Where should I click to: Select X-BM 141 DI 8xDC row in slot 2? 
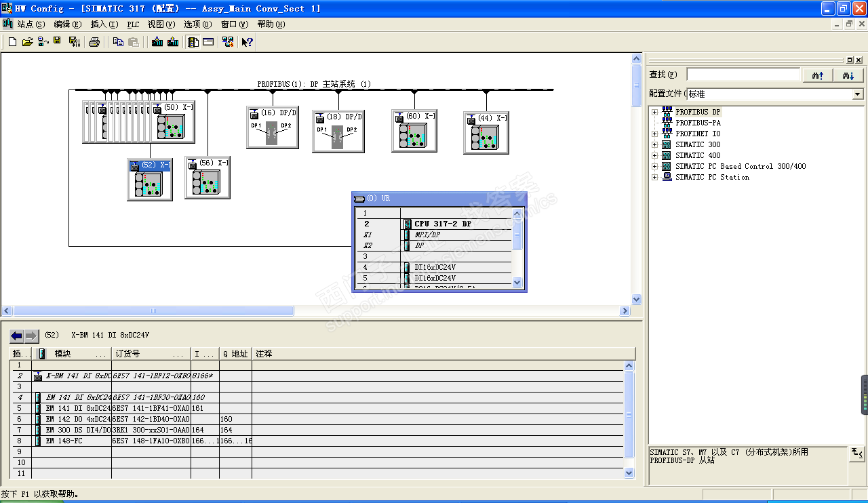tap(317, 376)
